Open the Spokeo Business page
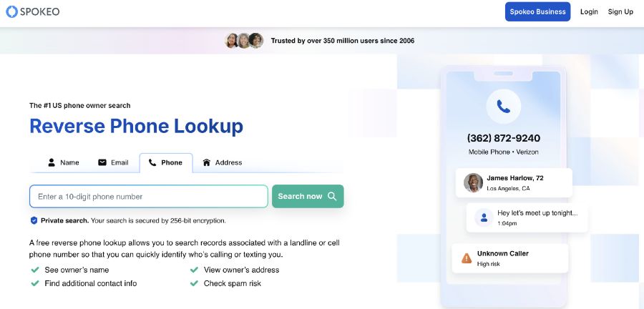Image resolution: width=644 pixels, height=309 pixels. click(x=537, y=12)
